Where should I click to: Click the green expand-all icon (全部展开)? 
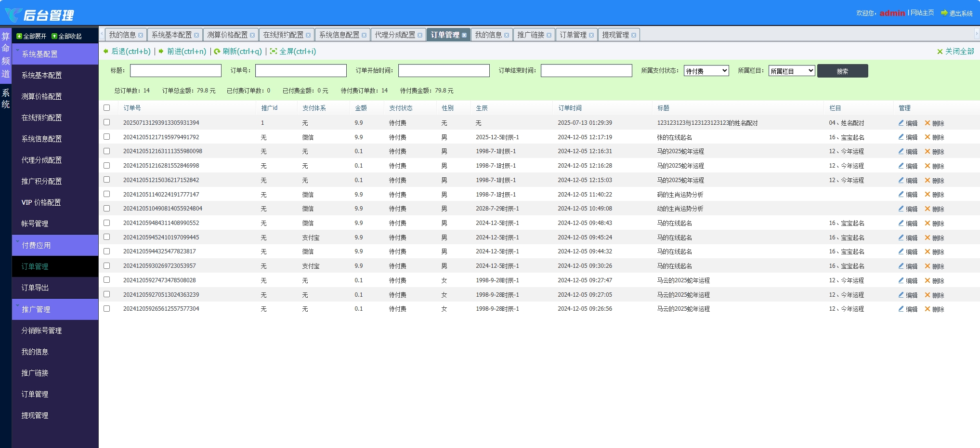(x=19, y=36)
